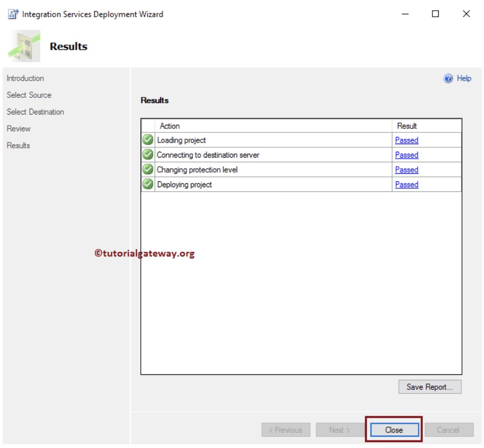Go to Review step in sidebar
The height and width of the screenshot is (448, 484).
(x=18, y=129)
